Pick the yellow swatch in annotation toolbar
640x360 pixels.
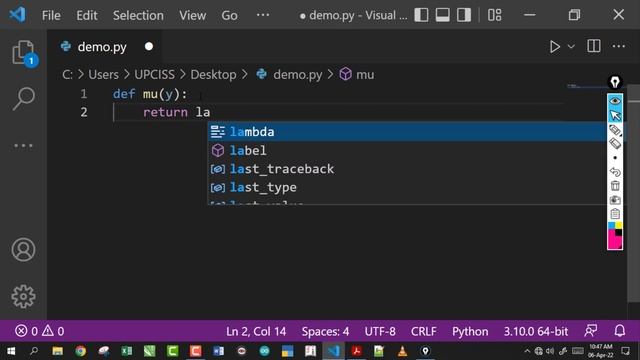tap(618, 225)
